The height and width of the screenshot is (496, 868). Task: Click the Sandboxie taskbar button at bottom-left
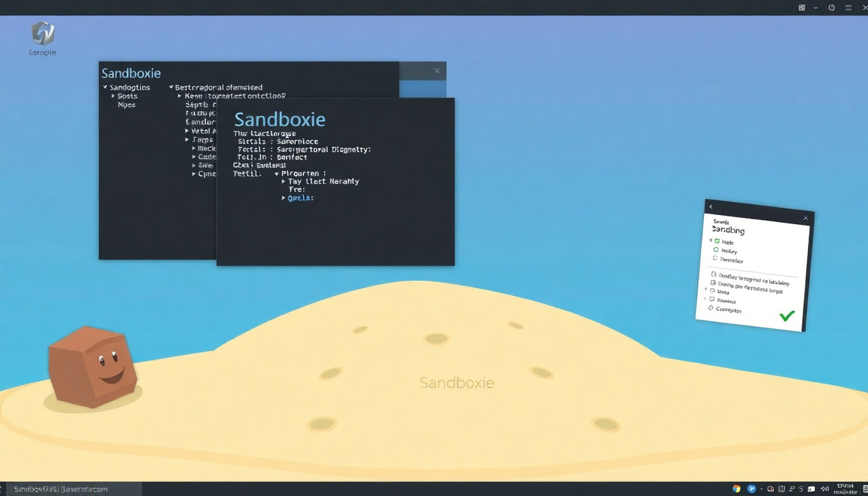tap(61, 489)
